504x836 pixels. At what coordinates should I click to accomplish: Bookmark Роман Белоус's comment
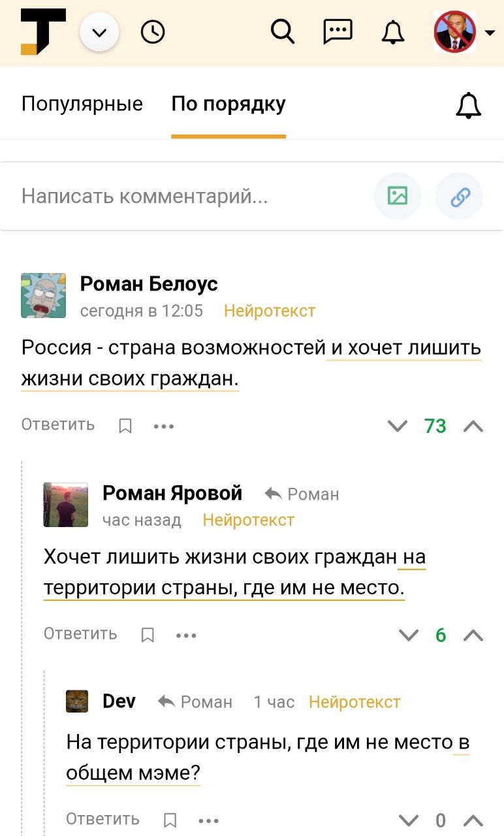(125, 426)
